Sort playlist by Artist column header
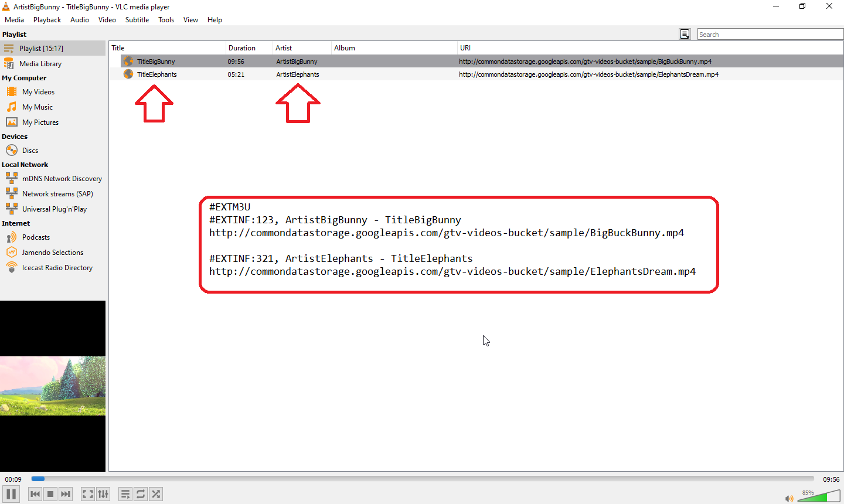 point(302,48)
